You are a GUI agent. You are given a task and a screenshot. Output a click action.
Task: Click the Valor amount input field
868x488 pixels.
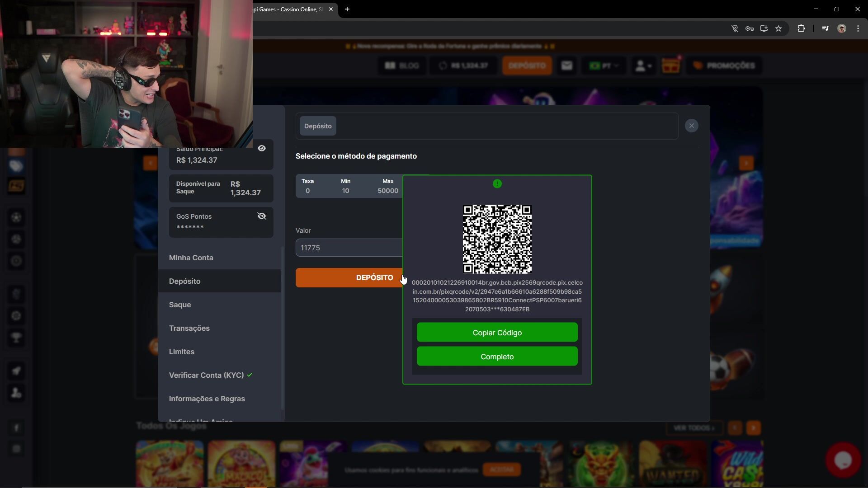coord(349,248)
